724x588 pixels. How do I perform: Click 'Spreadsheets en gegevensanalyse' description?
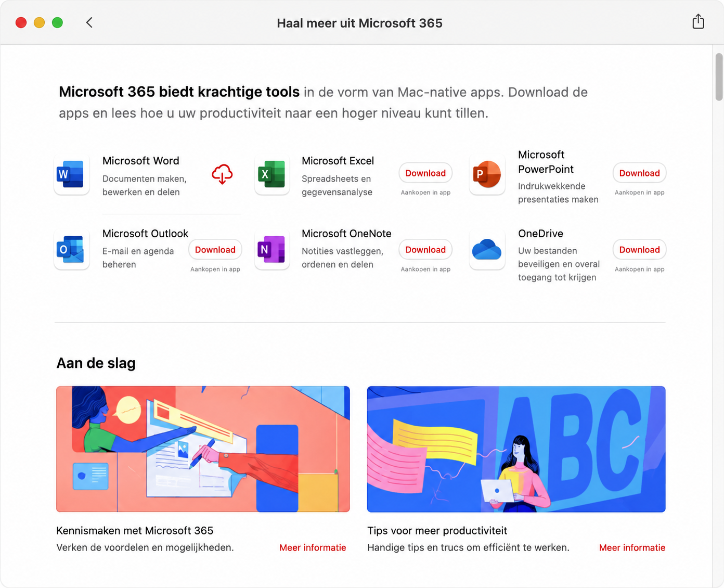click(x=337, y=185)
